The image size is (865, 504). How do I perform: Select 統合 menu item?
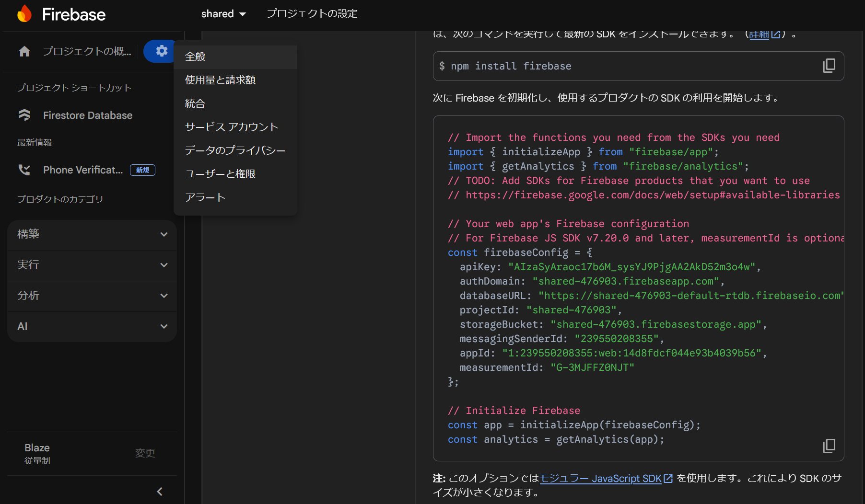click(x=235, y=103)
